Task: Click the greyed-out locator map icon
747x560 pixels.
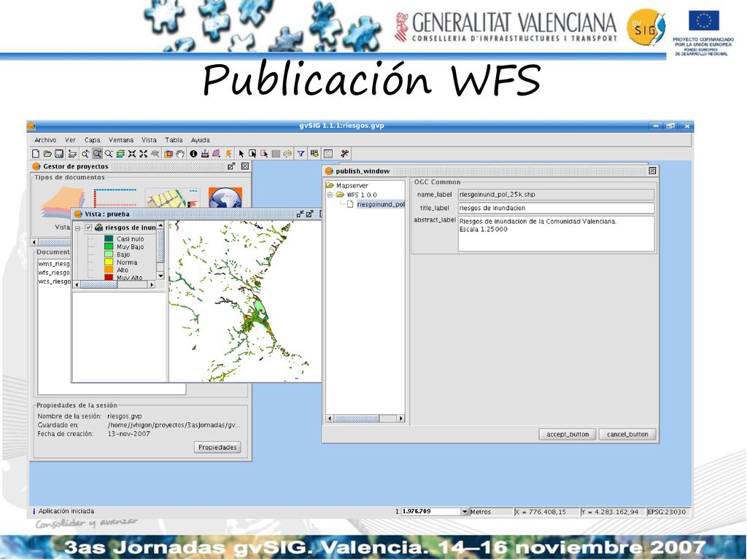Action: click(x=155, y=154)
